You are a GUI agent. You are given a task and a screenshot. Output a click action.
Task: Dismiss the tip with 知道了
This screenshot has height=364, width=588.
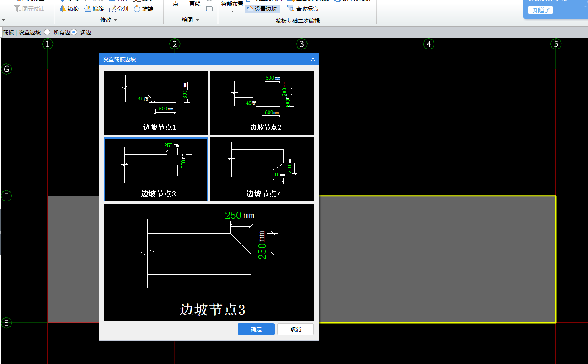pos(540,10)
